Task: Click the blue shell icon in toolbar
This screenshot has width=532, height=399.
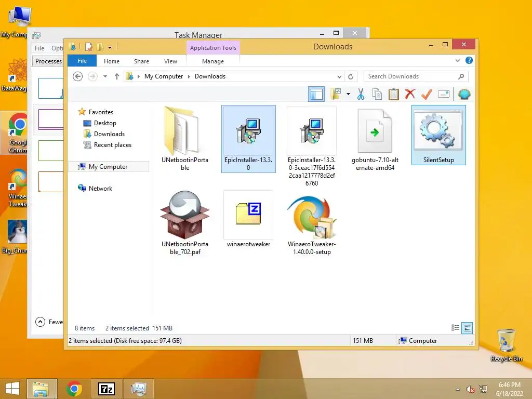Action: [464, 94]
